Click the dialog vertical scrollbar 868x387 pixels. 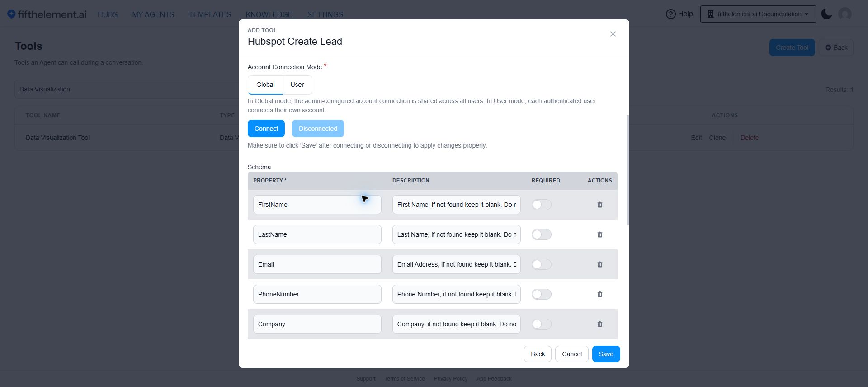[627, 170]
